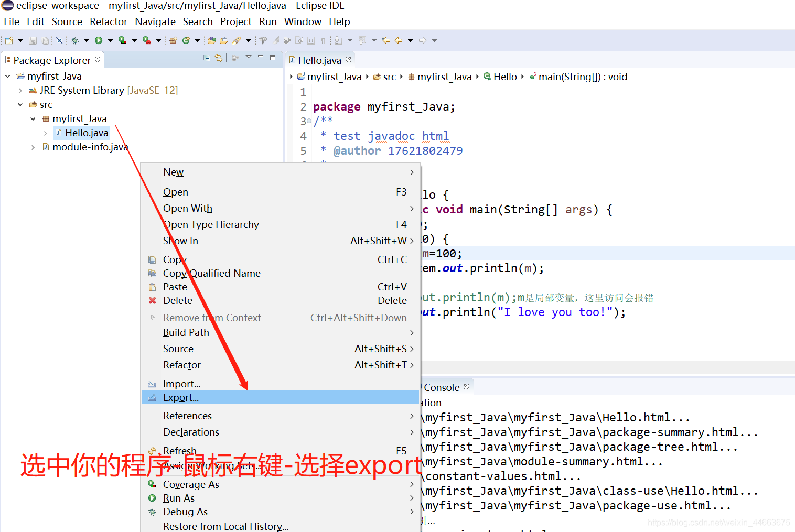This screenshot has height=532, width=795.
Task: Click the Forward navigation arrow in toolbar
Action: click(x=423, y=40)
